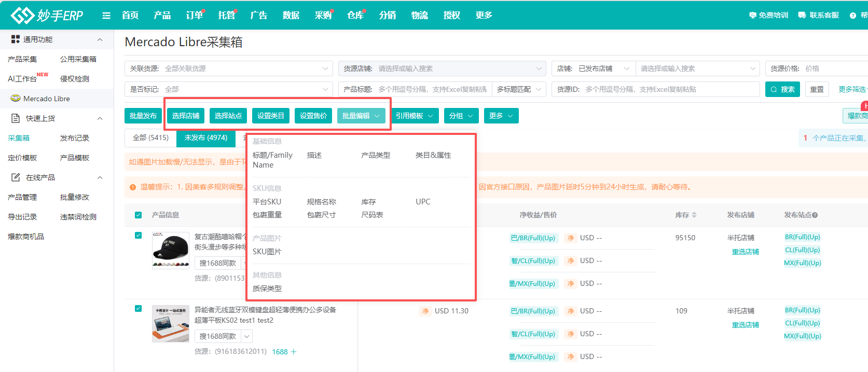
Task: Click the 温馨提示 warning icon
Action: click(133, 187)
